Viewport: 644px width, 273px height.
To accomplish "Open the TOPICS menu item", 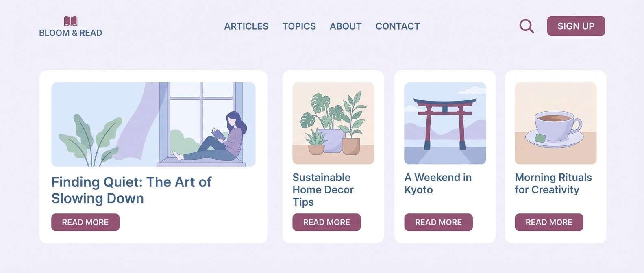I will pyautogui.click(x=299, y=26).
